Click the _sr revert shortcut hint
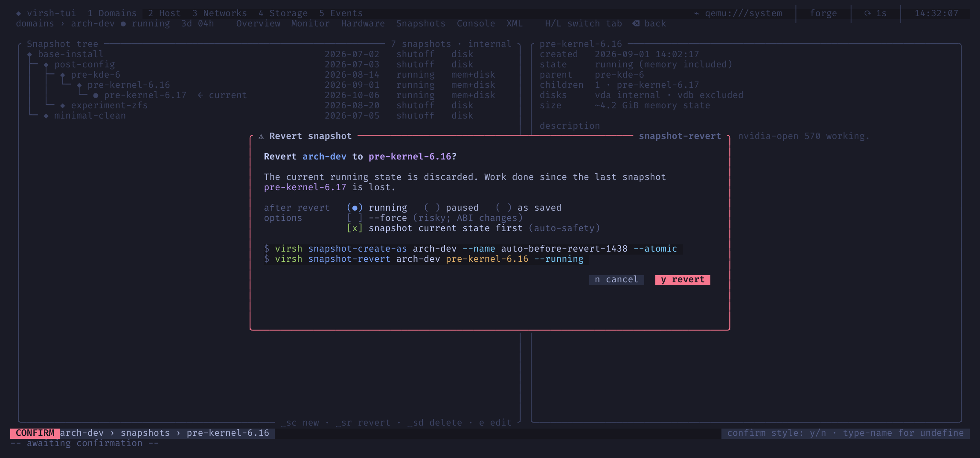The width and height of the screenshot is (980, 458). 363,423
